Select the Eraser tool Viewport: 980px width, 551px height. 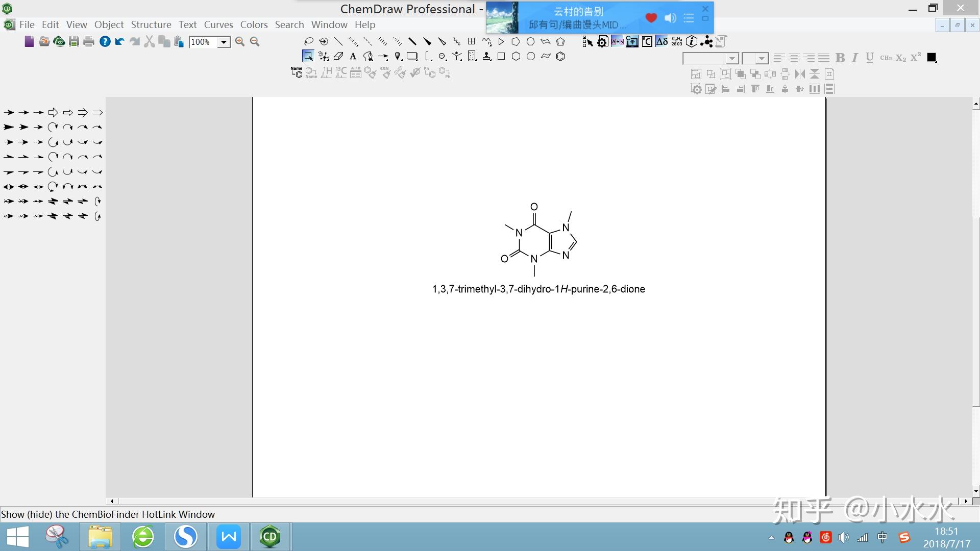tap(339, 57)
